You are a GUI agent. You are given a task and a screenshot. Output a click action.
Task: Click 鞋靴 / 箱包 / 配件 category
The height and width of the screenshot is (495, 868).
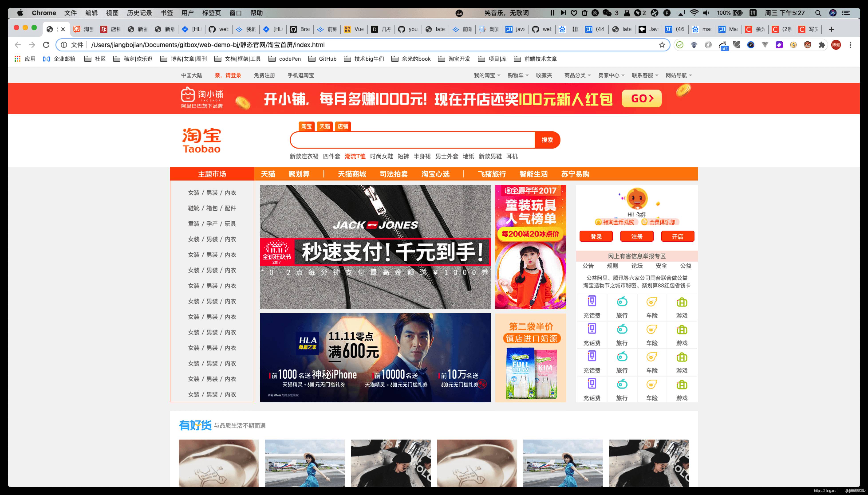(x=212, y=208)
